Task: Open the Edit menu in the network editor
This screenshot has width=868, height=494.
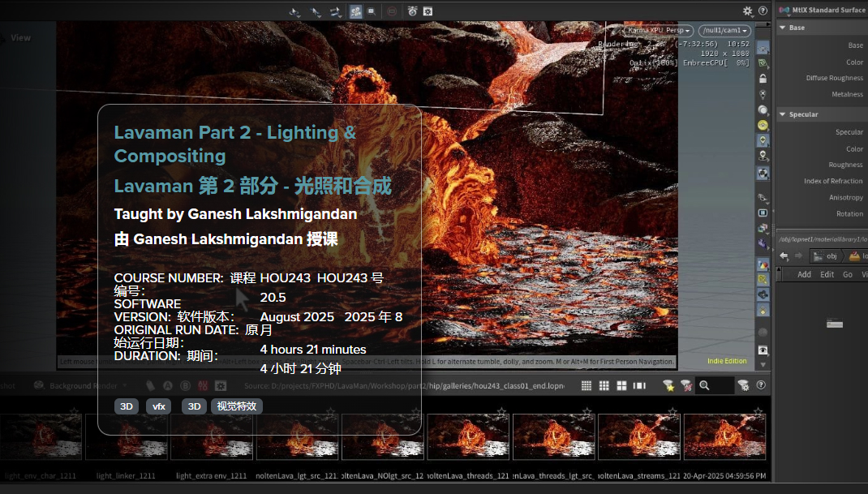Action: coord(827,274)
